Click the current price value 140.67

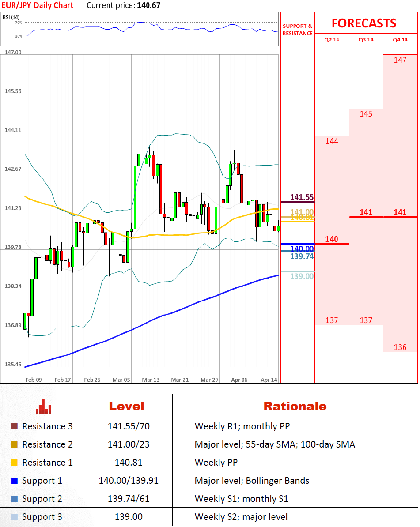(x=149, y=5)
